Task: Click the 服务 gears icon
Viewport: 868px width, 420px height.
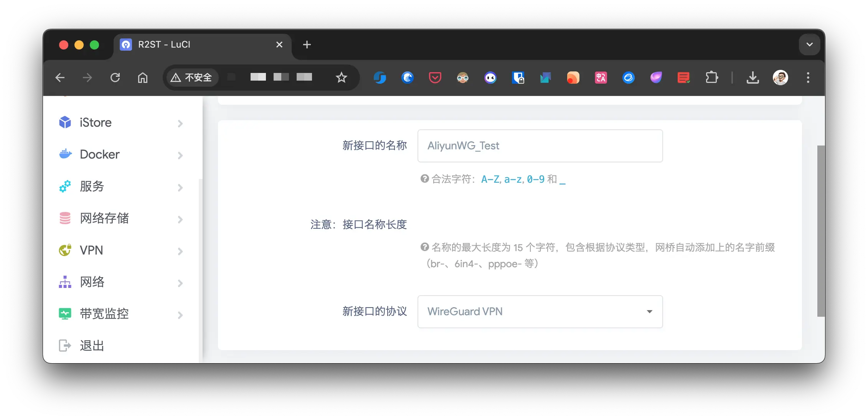Action: 65,186
